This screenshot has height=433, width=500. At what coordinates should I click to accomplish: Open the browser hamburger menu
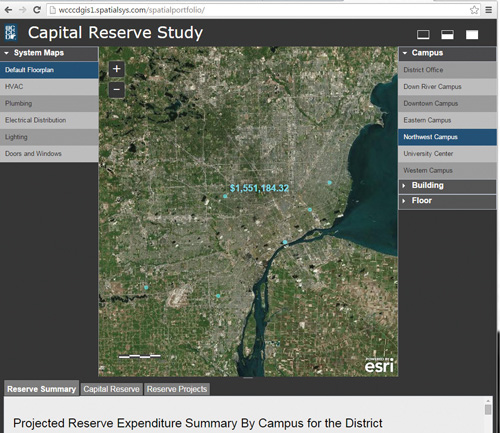tap(489, 10)
